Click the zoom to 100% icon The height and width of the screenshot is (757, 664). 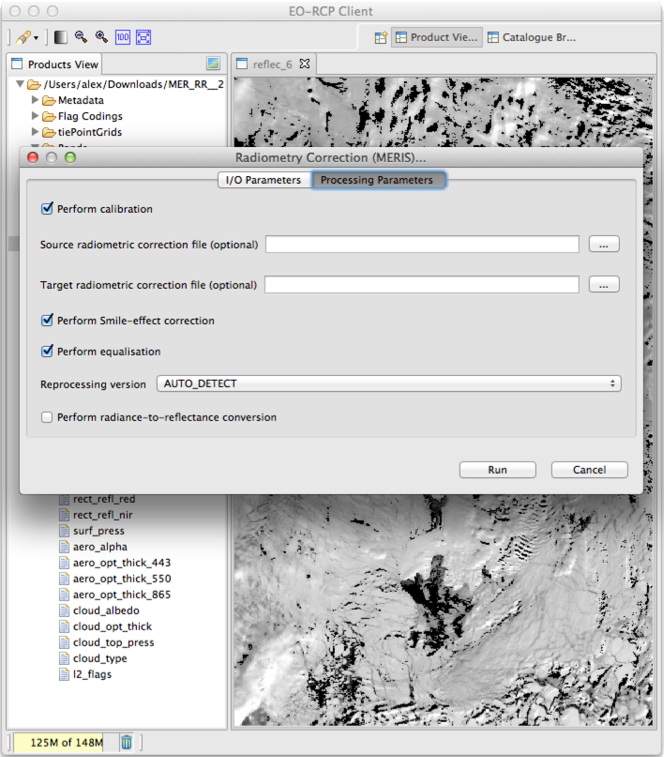[x=123, y=37]
